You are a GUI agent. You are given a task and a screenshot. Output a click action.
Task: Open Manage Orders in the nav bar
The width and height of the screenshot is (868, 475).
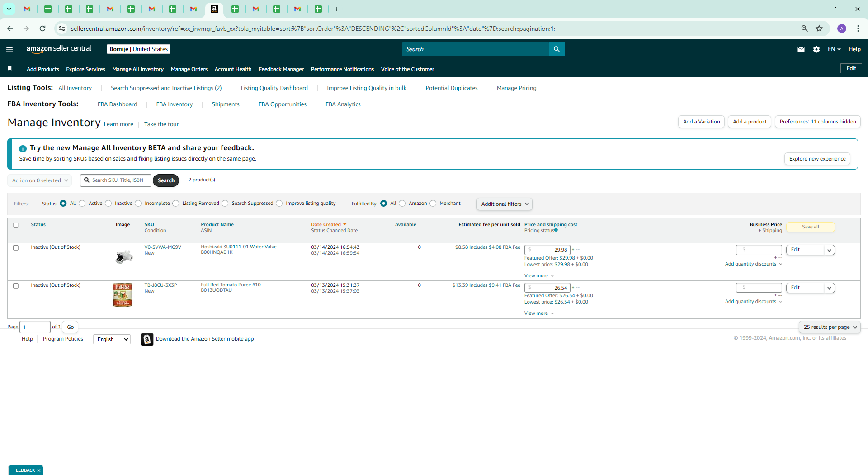click(189, 69)
